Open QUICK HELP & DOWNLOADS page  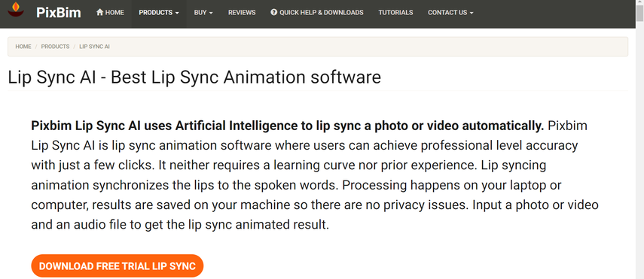tap(317, 12)
